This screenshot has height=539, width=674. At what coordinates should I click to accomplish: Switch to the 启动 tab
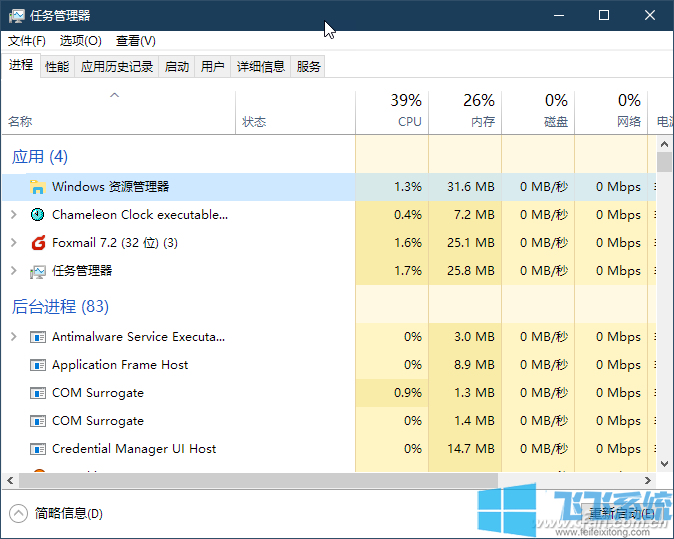pos(177,67)
